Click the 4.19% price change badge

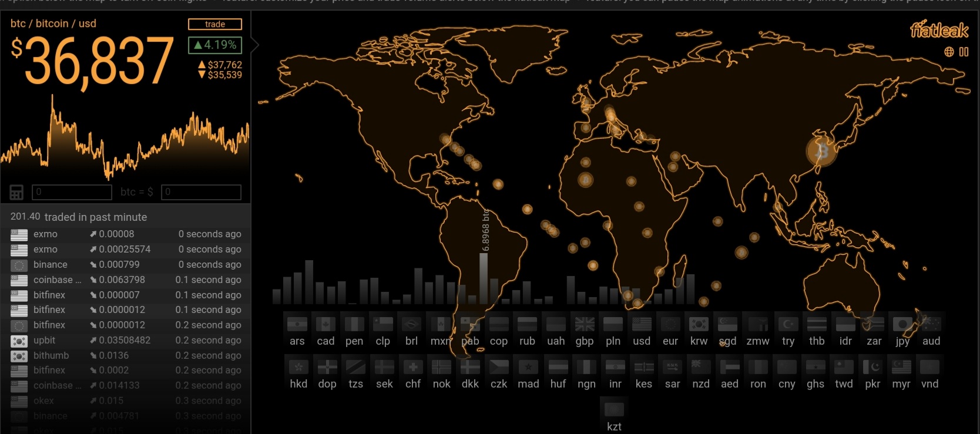(215, 45)
